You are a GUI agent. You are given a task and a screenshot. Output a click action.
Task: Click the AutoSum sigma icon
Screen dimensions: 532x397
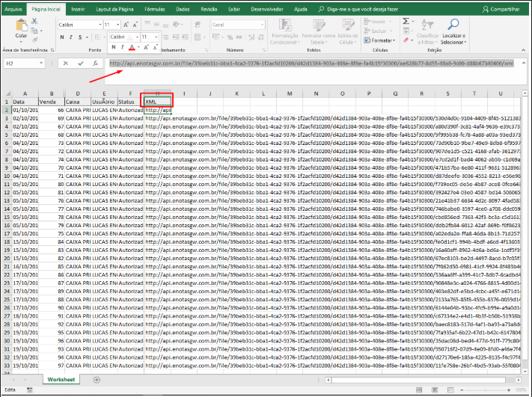[x=406, y=22]
